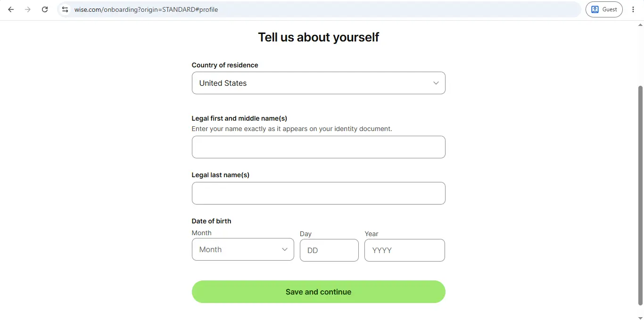
Task: Open the Month dropdown
Action: (243, 249)
